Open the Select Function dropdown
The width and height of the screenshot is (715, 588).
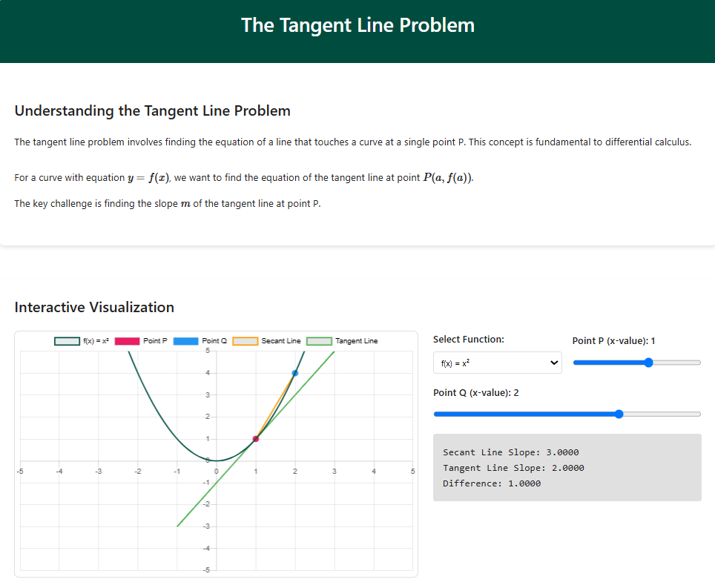pyautogui.click(x=497, y=363)
